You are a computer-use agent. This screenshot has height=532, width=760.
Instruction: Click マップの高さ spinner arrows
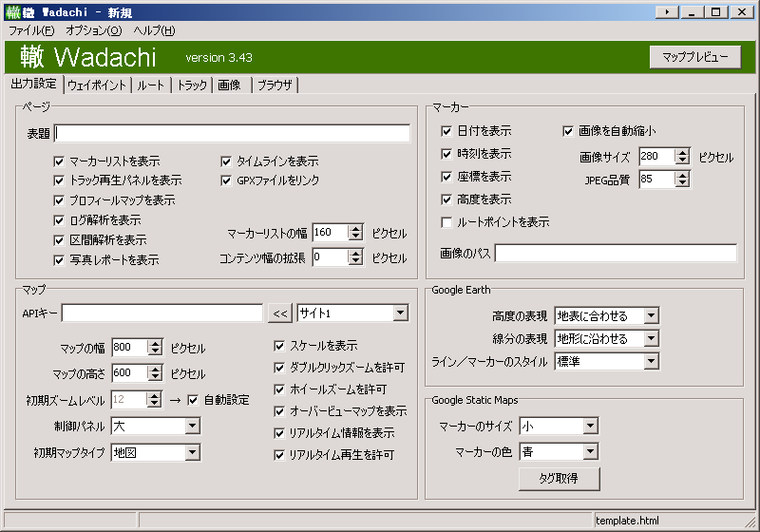155,373
